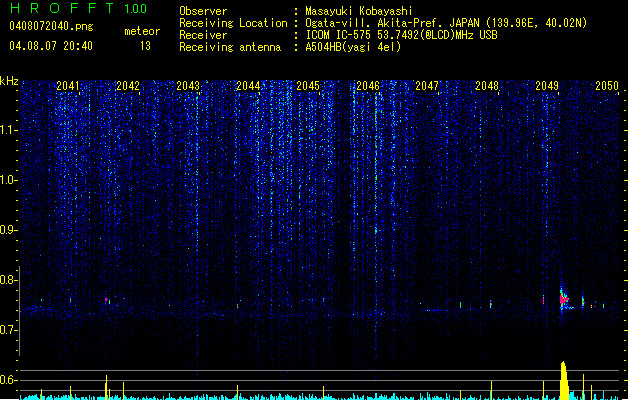Click the tall yellow power peak after 2049
Image resolution: width=629 pixels, height=400 pixels.
coord(564,380)
